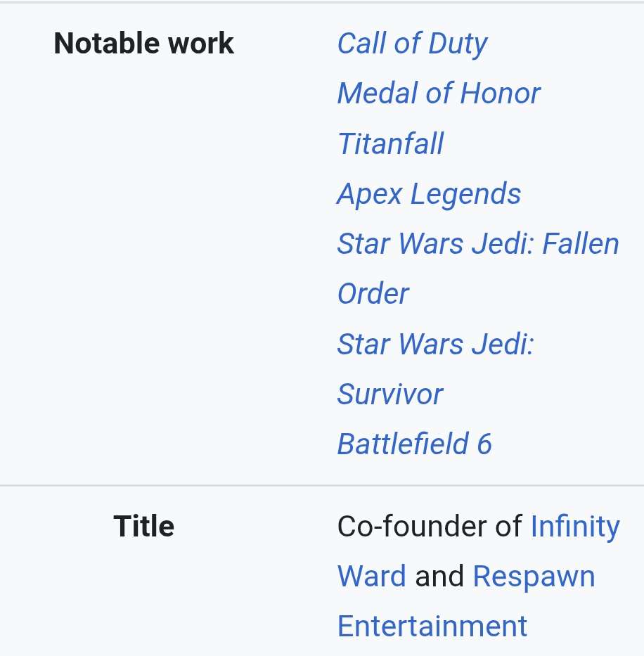Click the Co-founder of text
The height and width of the screenshot is (656, 644).
pyautogui.click(x=429, y=527)
